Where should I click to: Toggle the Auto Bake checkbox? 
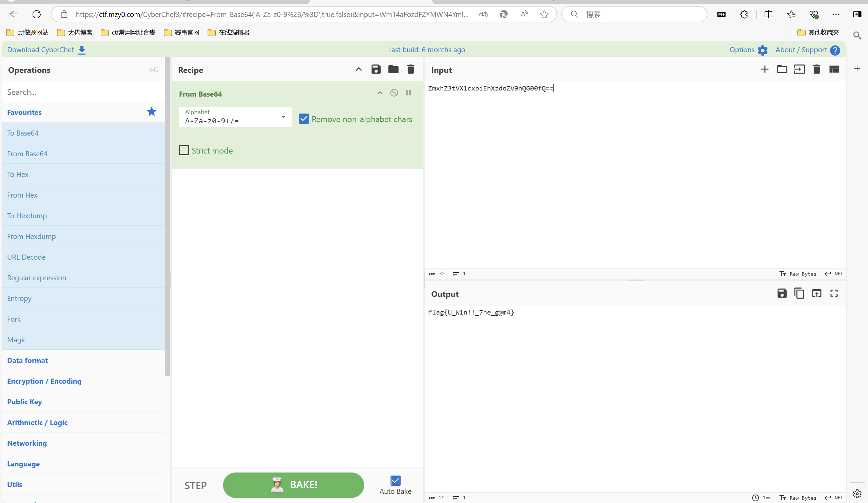(x=396, y=480)
